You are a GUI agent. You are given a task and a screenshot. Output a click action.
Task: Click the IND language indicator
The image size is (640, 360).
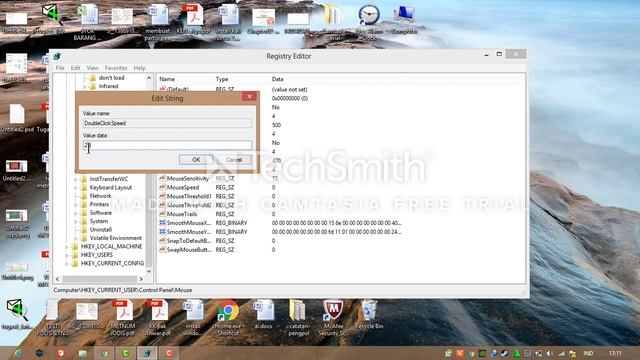[588, 353]
